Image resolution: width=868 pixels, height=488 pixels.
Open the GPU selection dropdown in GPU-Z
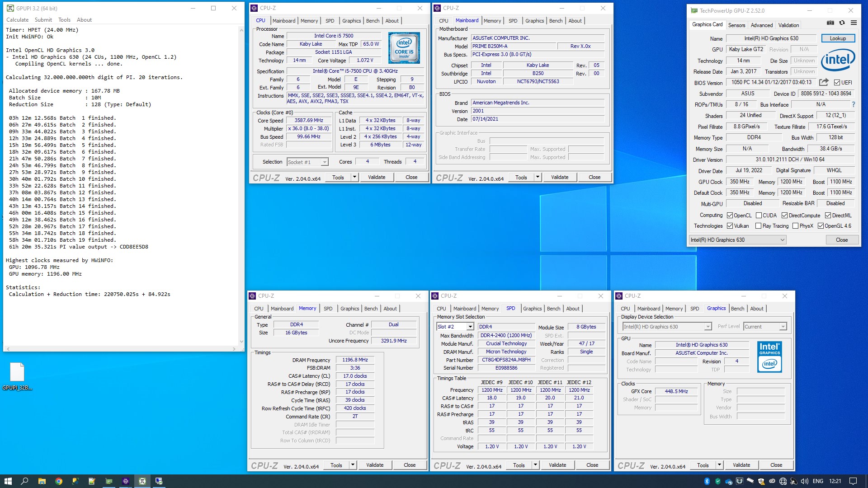pyautogui.click(x=737, y=240)
